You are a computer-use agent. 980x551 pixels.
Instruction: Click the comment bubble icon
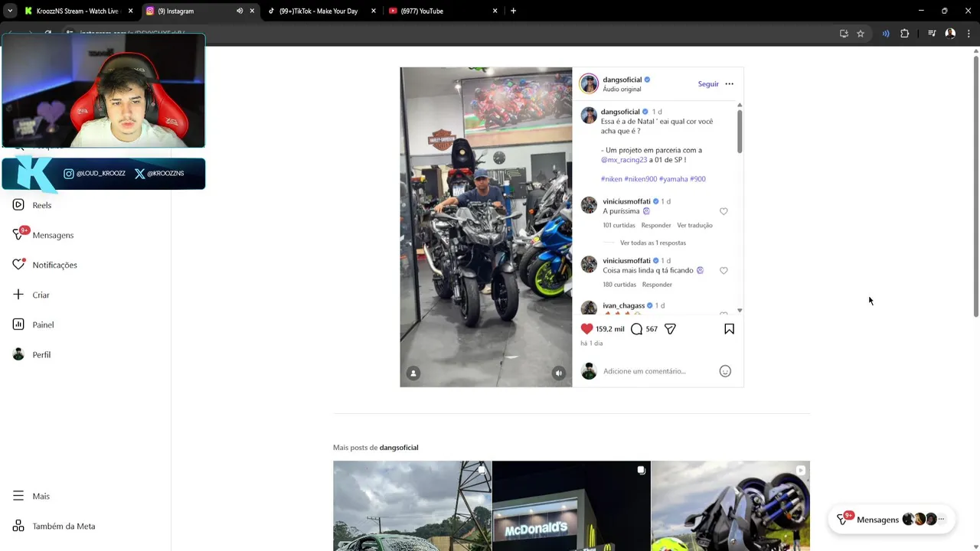636,329
